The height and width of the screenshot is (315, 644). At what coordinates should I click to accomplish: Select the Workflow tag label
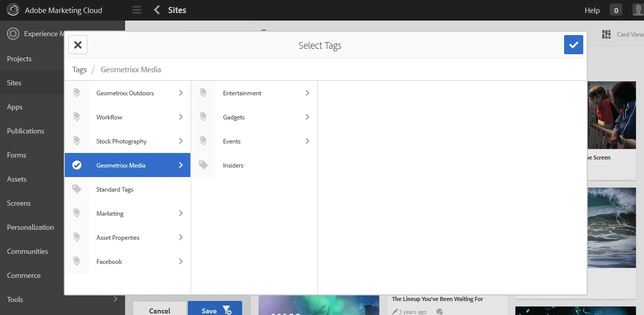110,117
